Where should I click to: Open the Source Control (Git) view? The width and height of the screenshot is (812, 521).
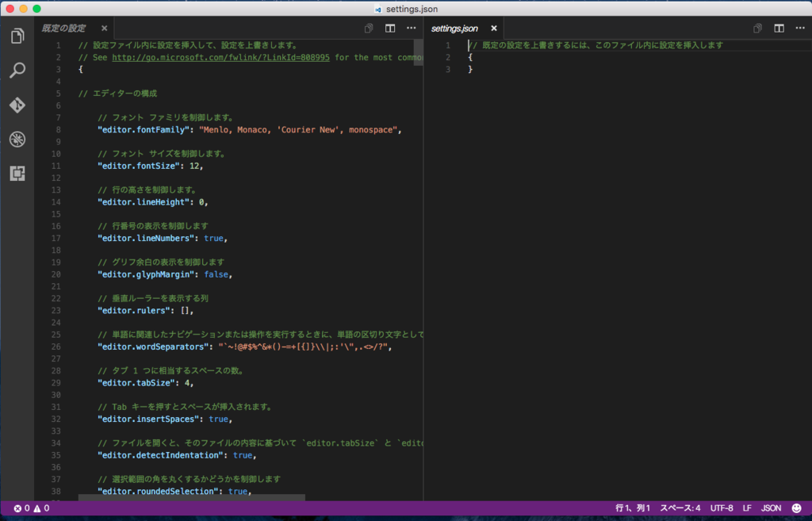(17, 105)
